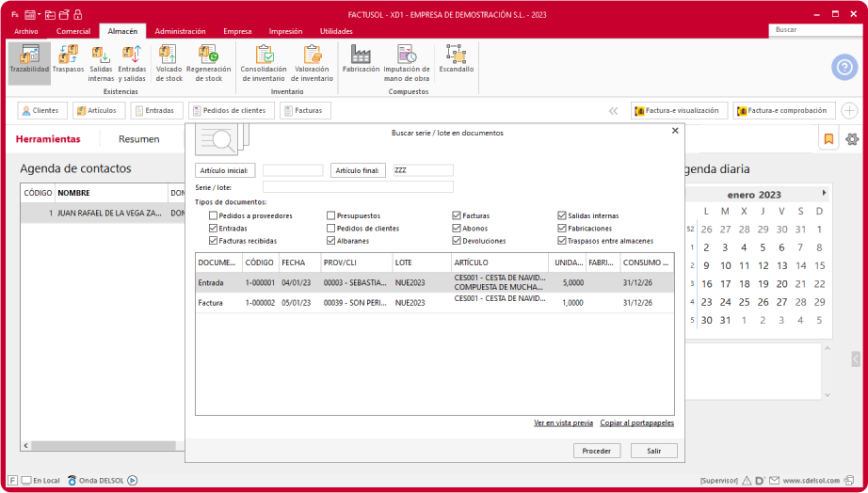Uncheck the Salidas internas checkbox
The image size is (868, 493).
[562, 215]
